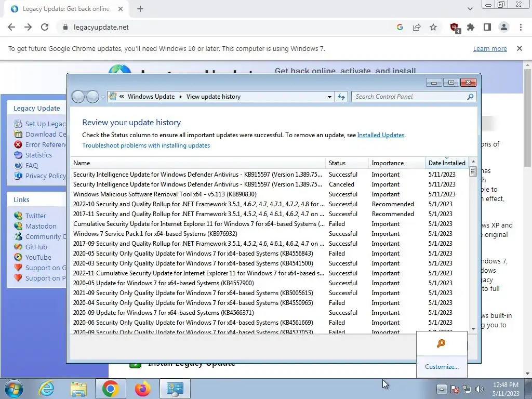Click the update list scroll down arrow
532x399 pixels.
473,329
